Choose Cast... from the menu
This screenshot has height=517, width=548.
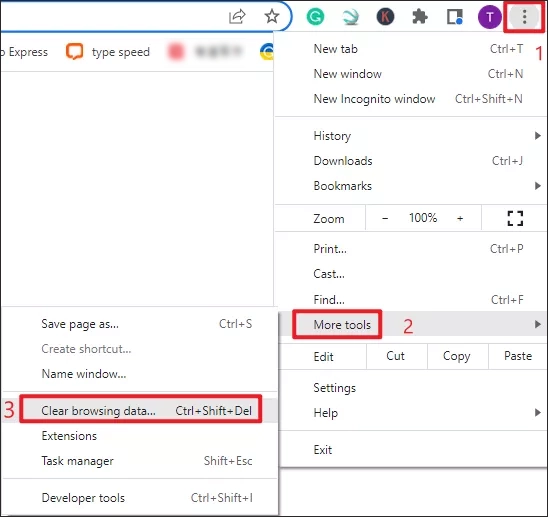coord(411,274)
